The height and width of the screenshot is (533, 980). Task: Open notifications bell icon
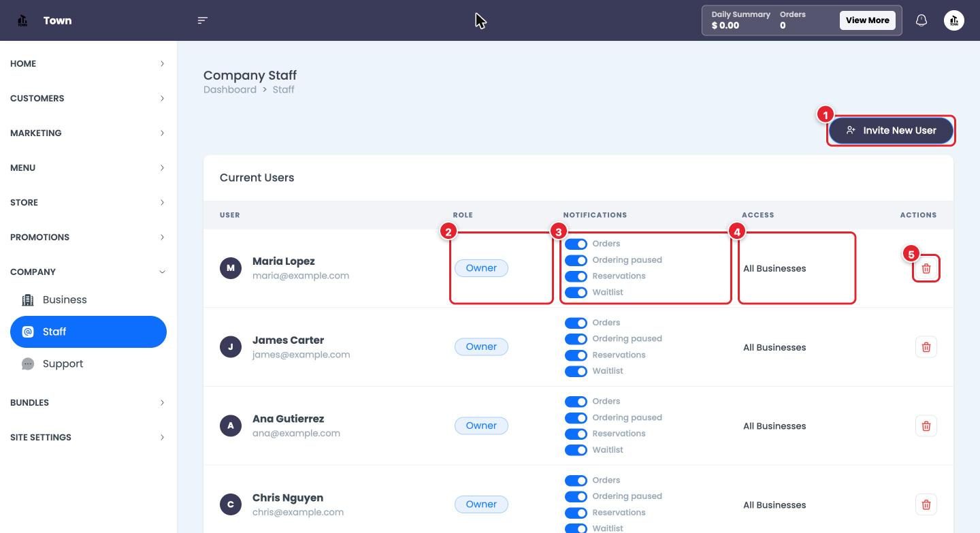[921, 20]
